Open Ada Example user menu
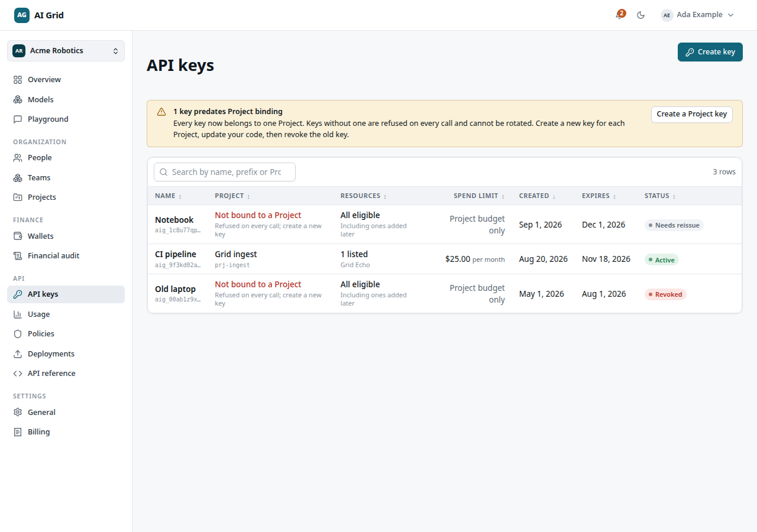 tap(697, 15)
